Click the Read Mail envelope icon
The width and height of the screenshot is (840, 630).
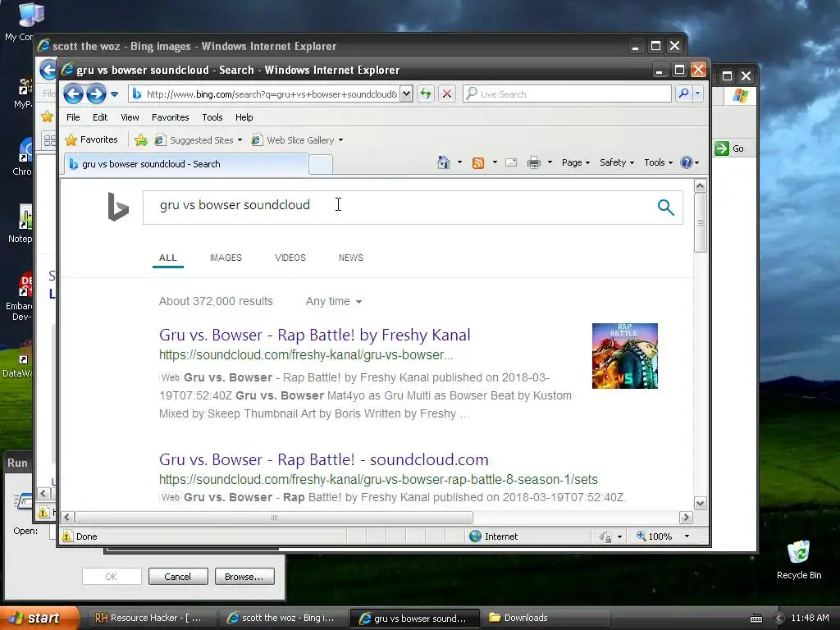point(511,162)
